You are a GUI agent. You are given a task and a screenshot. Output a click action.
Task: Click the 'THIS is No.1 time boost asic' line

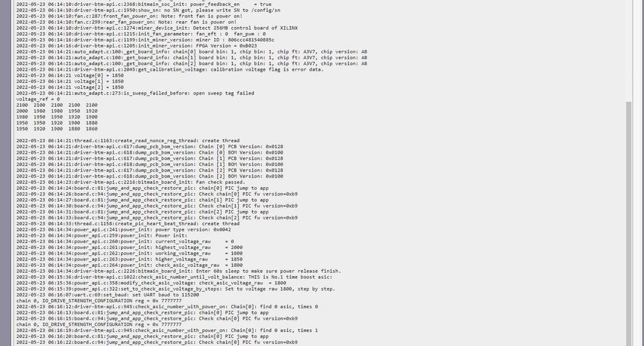point(174,277)
